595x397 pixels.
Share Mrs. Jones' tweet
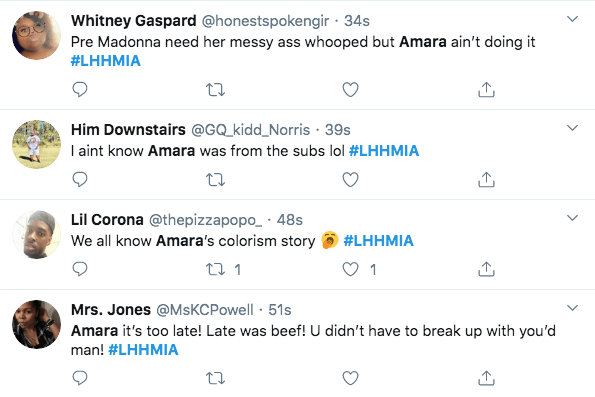pos(486,378)
